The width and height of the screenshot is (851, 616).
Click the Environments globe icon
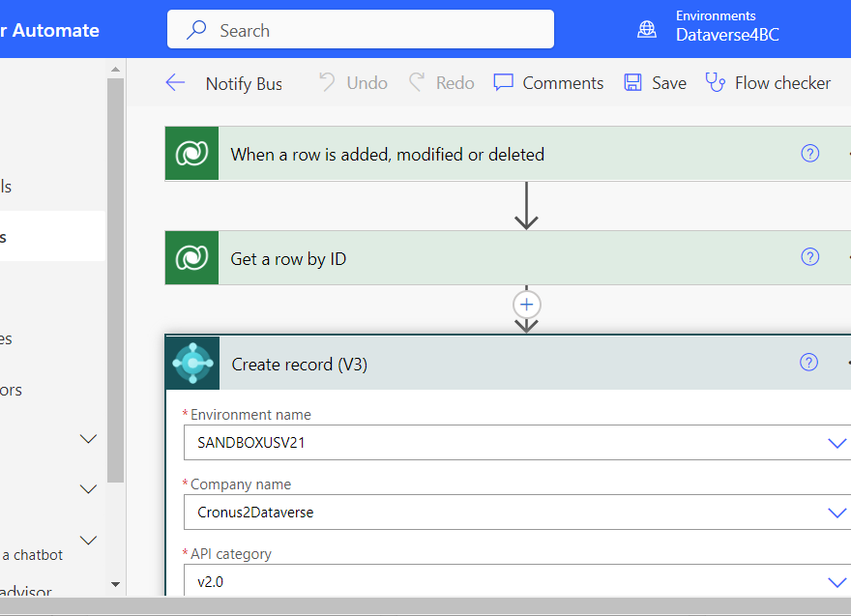[646, 29]
